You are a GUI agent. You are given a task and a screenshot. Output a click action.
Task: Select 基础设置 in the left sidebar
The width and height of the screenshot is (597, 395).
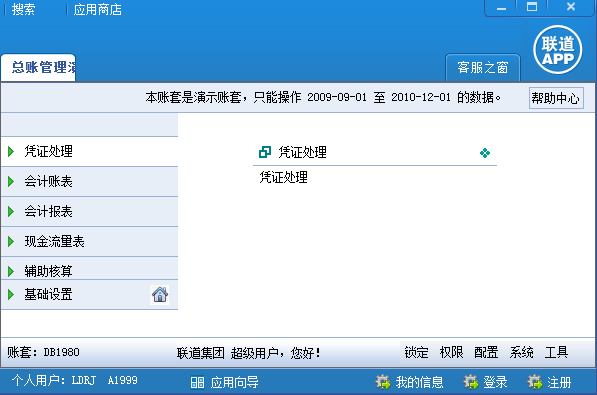pyautogui.click(x=89, y=294)
